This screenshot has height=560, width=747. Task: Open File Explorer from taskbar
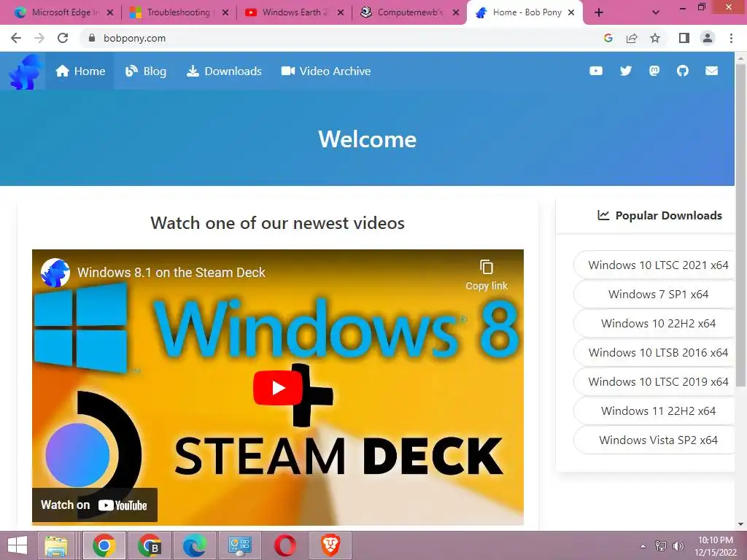pos(56,545)
